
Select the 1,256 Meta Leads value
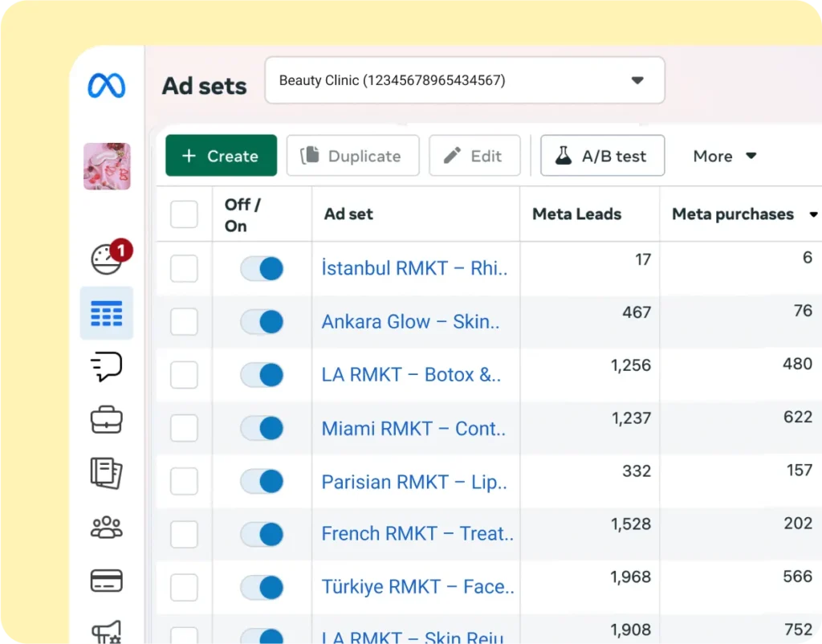coord(631,365)
